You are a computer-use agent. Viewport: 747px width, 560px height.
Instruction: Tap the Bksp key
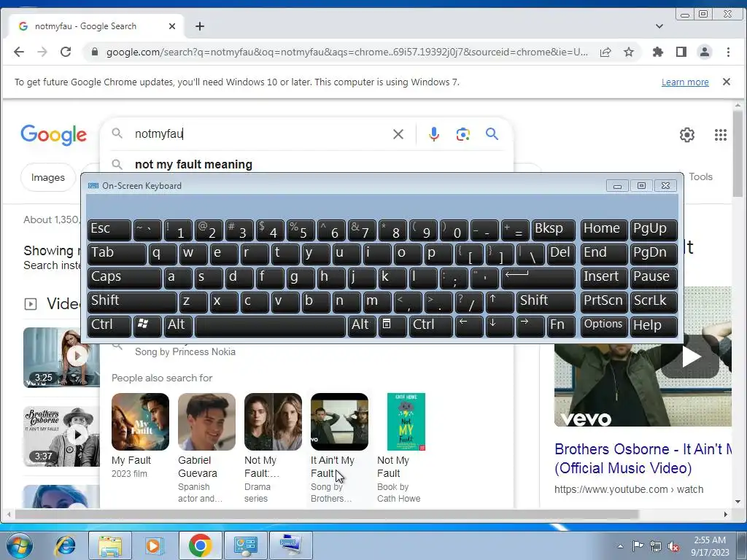click(x=554, y=230)
